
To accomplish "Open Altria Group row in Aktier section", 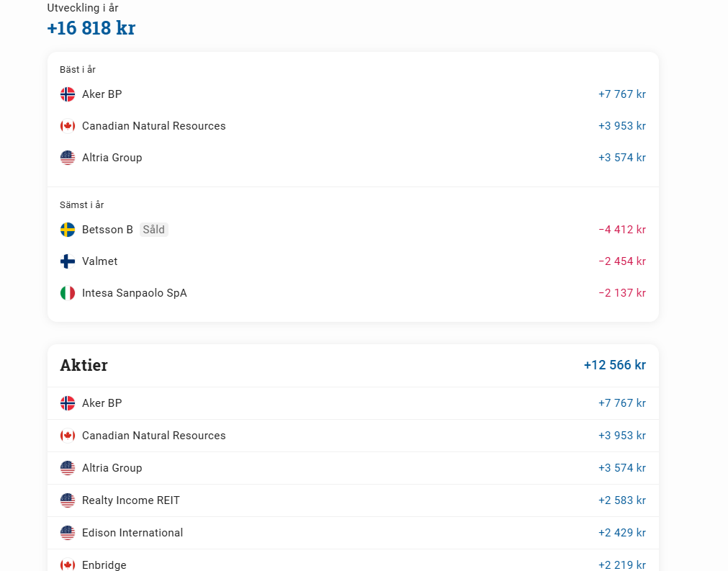I will tap(353, 468).
